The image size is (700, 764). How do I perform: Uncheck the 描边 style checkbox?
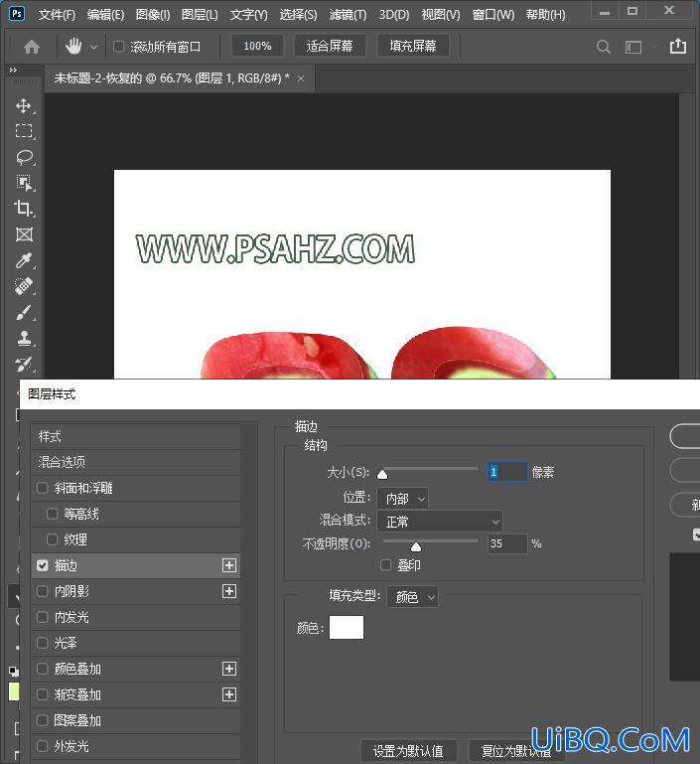pos(43,565)
